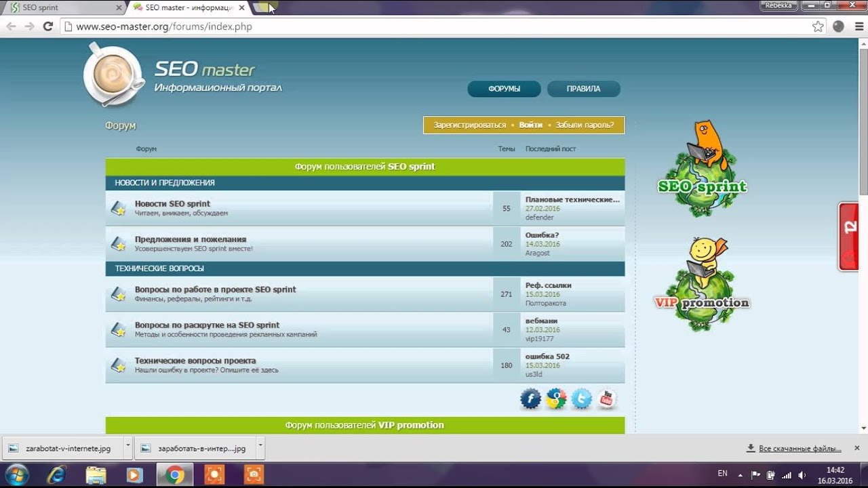Click the username Полторакота
868x488 pixels.
[545, 303]
